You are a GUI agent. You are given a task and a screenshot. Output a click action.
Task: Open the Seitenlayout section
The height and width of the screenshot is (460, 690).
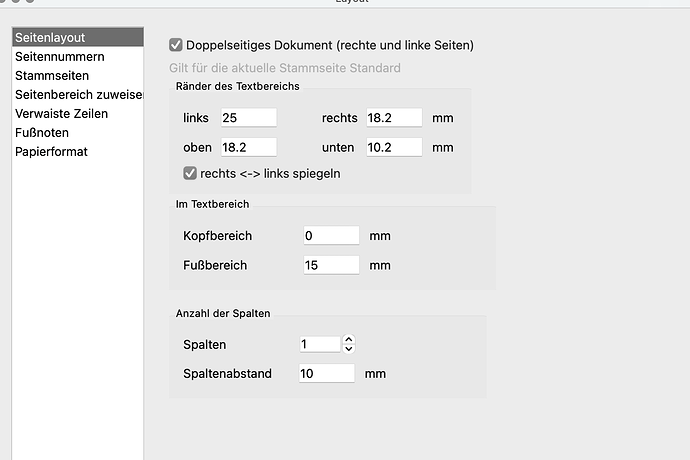click(48, 37)
